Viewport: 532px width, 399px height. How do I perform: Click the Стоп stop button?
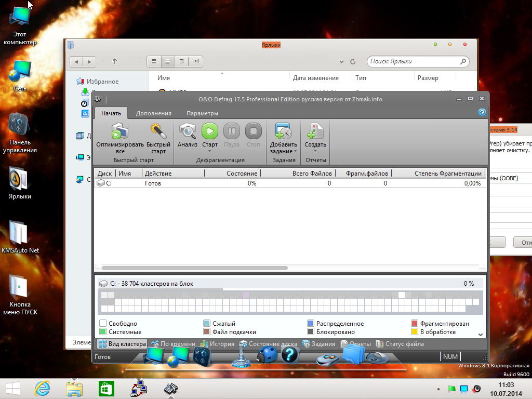pyautogui.click(x=253, y=131)
